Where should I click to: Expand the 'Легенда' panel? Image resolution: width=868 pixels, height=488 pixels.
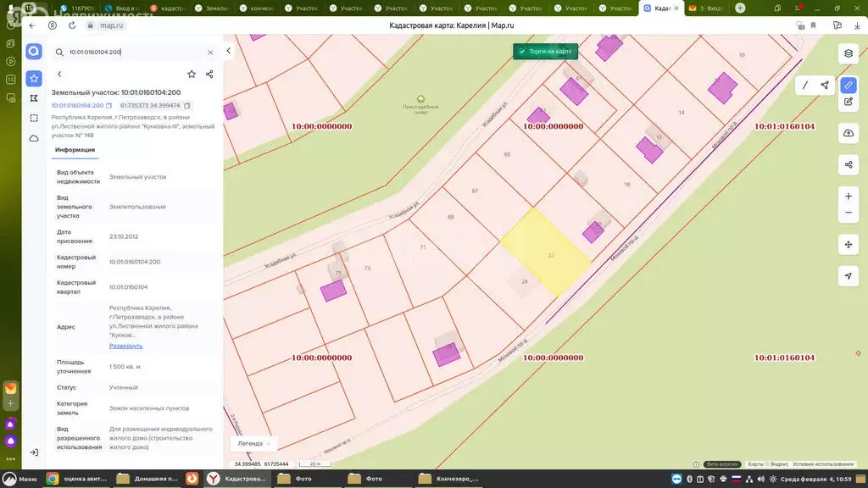tap(254, 443)
